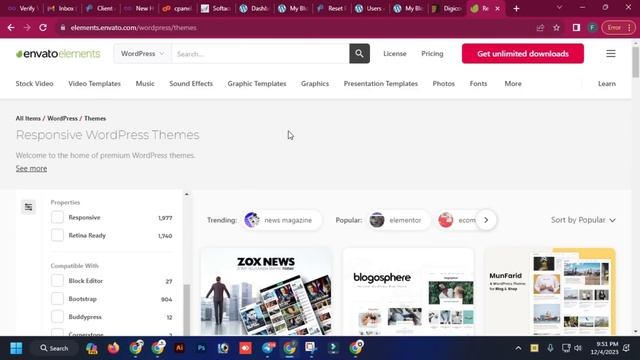Open Music category

pyautogui.click(x=145, y=83)
